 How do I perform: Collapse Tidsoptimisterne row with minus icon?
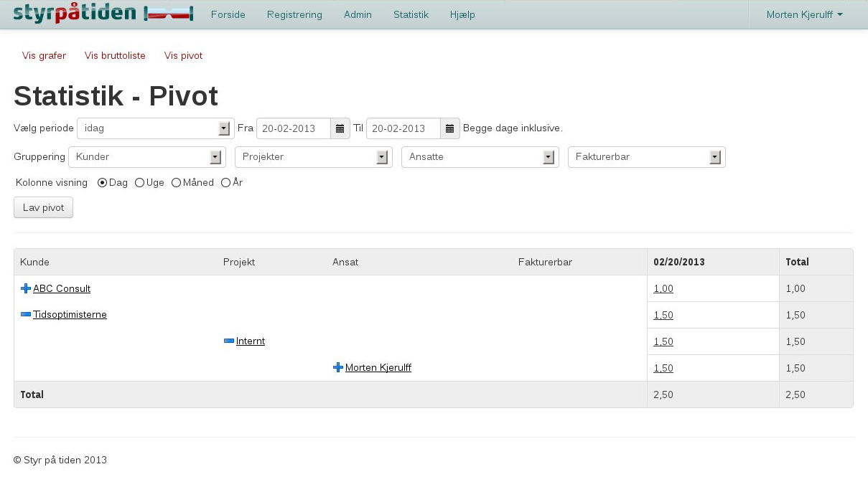pos(26,315)
